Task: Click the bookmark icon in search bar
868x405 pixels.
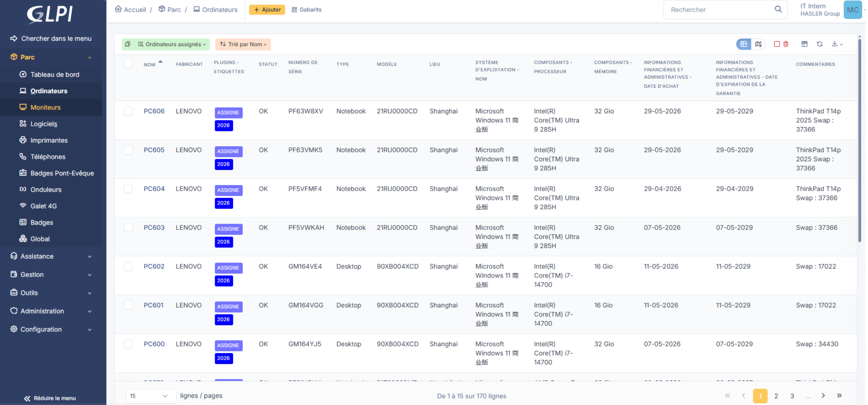Action: [x=127, y=44]
